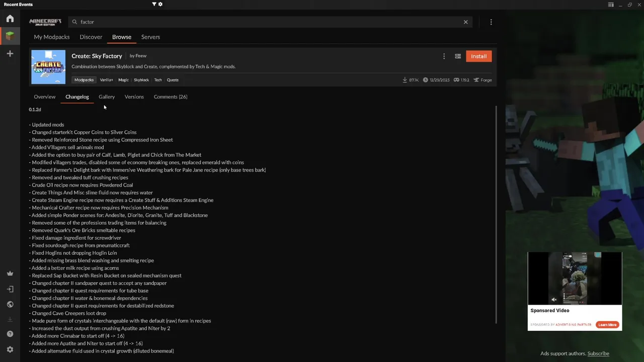The height and width of the screenshot is (362, 644).
Task: Click the Recent Events filter funnel icon
Action: pos(154,4)
